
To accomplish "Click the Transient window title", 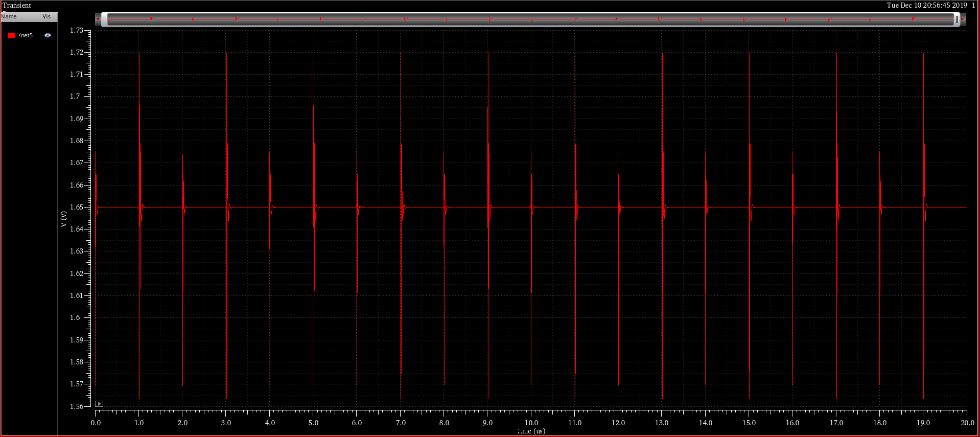I will (x=17, y=5).
